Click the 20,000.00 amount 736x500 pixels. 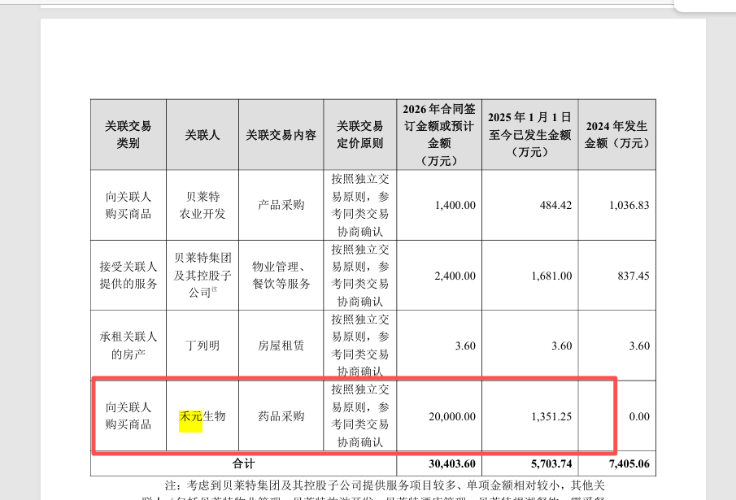(452, 416)
